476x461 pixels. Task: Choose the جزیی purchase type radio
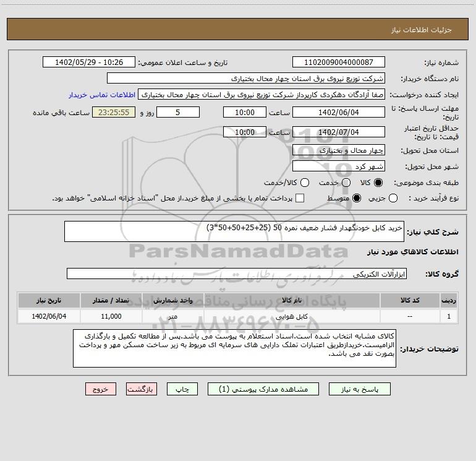tap(393, 198)
